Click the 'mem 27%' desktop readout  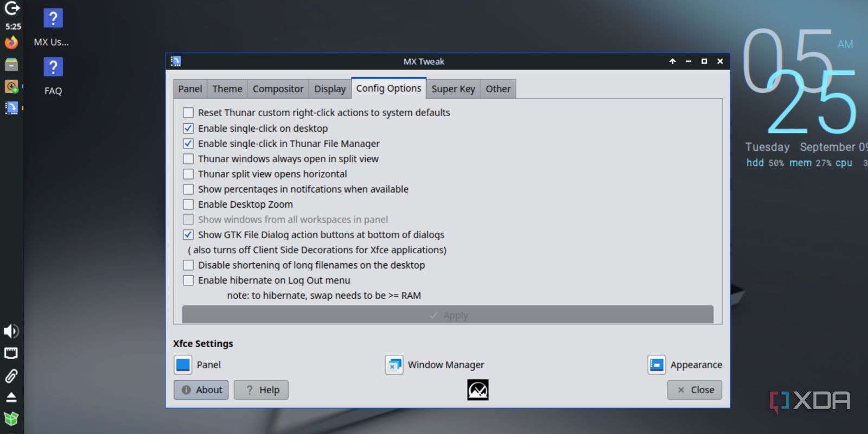[x=810, y=163]
